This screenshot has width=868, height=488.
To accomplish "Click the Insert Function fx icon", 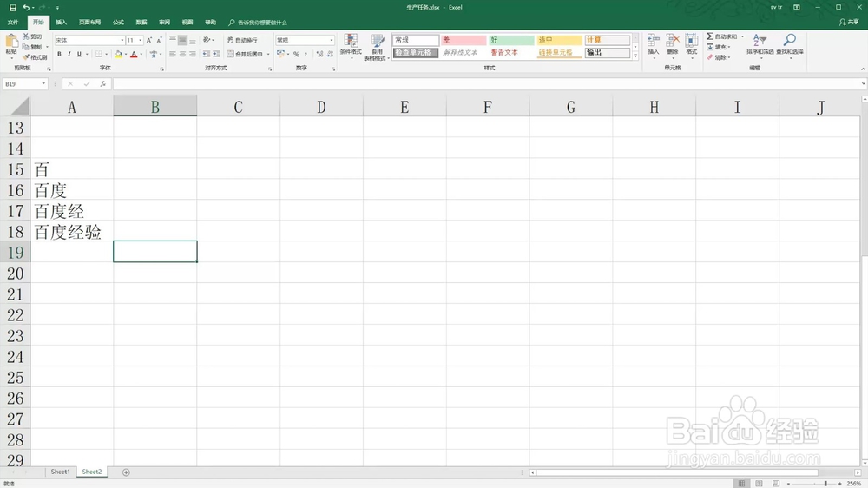I will (103, 84).
